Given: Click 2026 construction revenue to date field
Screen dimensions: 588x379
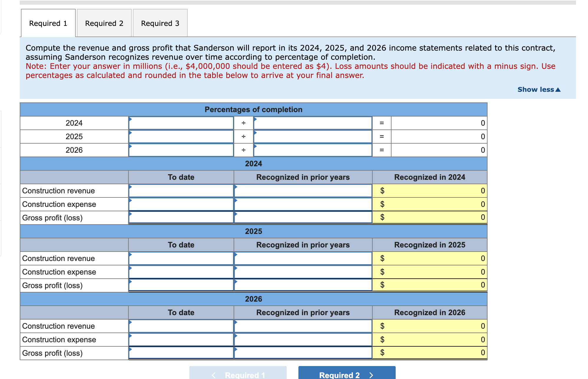Looking at the screenshot, I should tap(181, 326).
